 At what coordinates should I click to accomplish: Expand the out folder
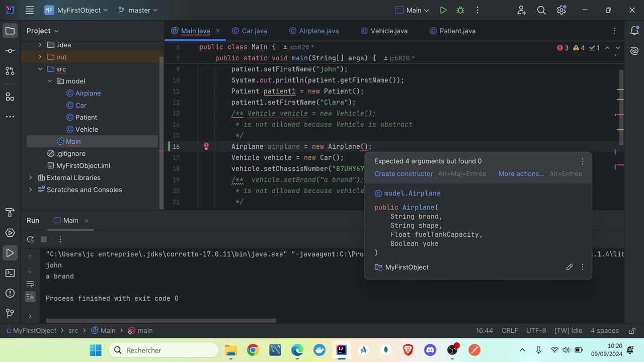tap(40, 57)
